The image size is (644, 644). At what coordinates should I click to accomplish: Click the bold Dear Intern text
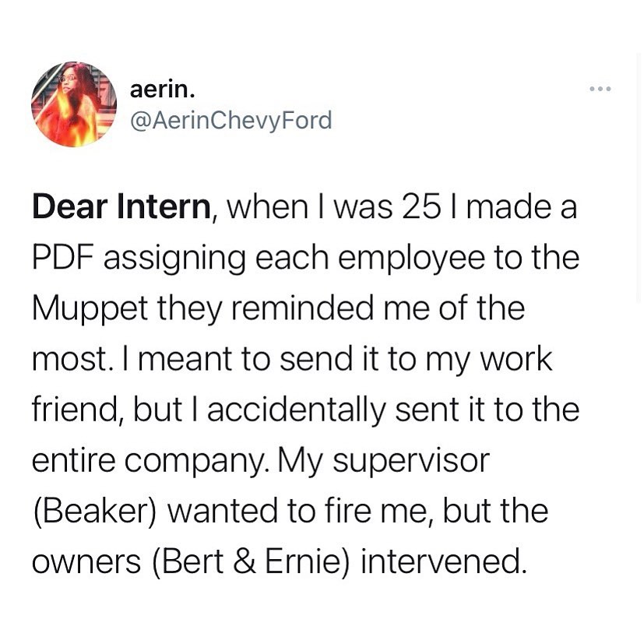(x=121, y=207)
